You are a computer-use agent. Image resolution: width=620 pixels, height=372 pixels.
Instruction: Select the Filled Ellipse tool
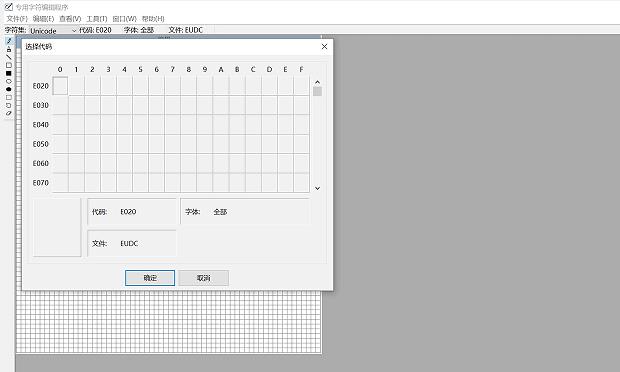9,89
